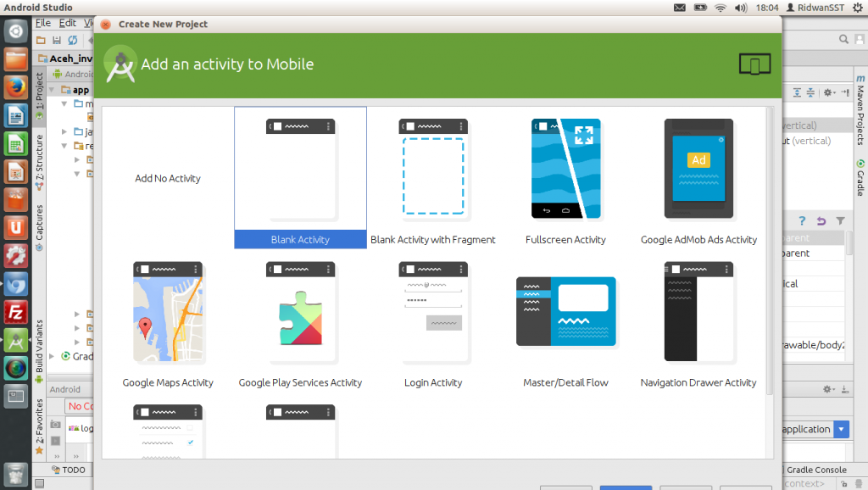
Task: Click the blue help question mark icon
Action: 802,220
